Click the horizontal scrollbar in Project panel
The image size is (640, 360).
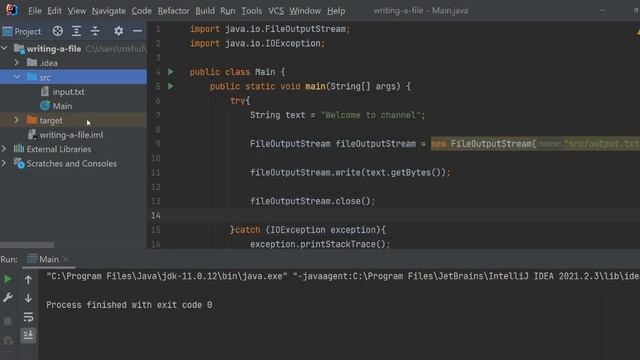[27, 245]
